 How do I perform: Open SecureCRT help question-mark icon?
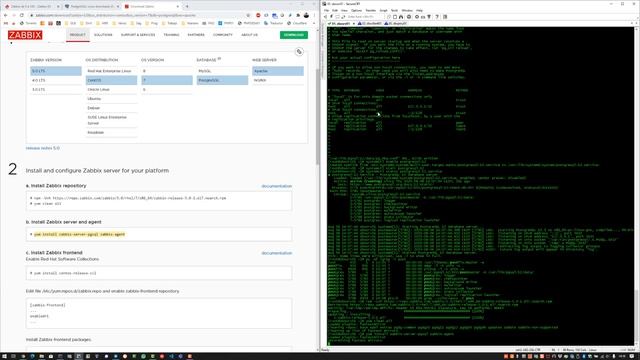coord(437,17)
